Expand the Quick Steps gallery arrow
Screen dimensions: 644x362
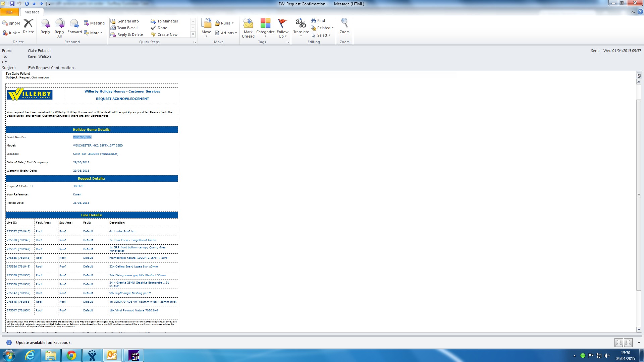[x=193, y=35]
